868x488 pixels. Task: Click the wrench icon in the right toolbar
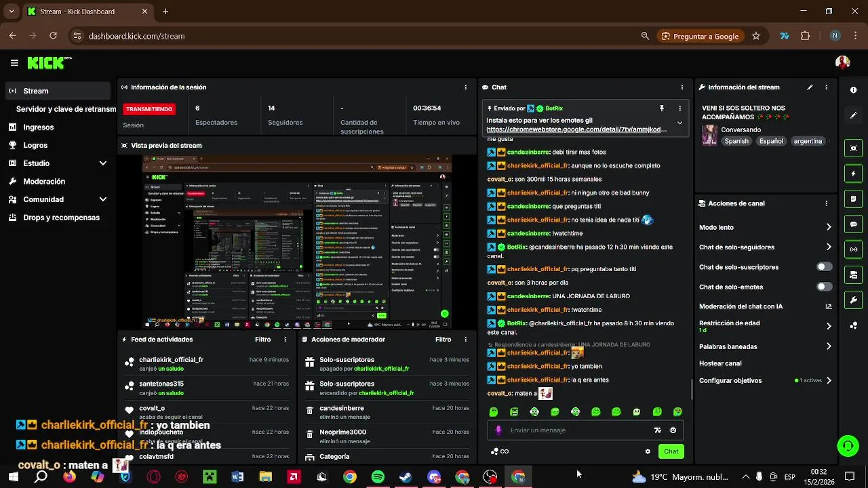tap(853, 300)
